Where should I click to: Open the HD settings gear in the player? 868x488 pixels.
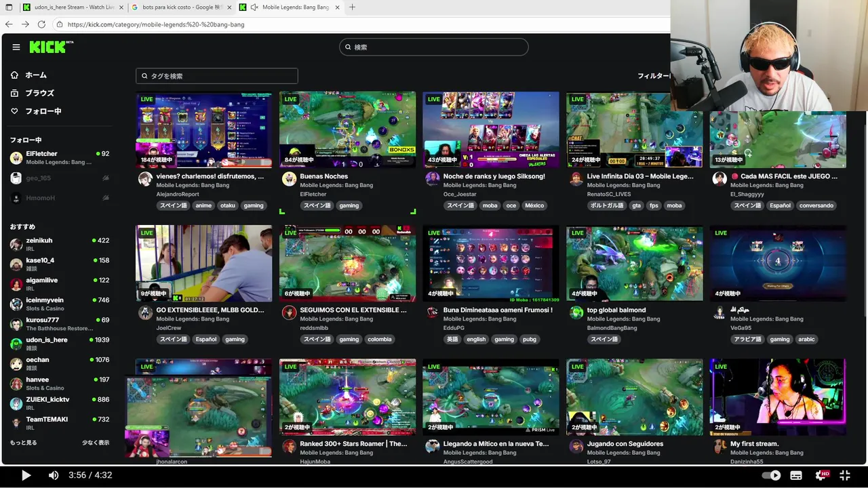[x=821, y=475]
